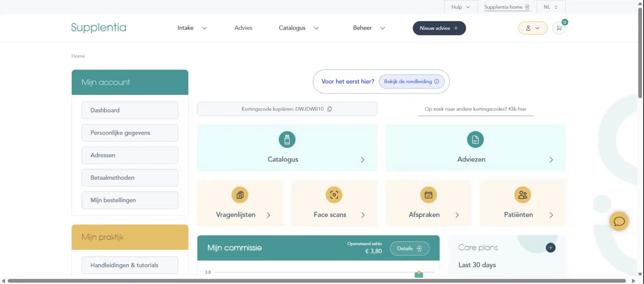Click the Vragenlijsten clipboard icon
This screenshot has height=284, width=644.
240,195
